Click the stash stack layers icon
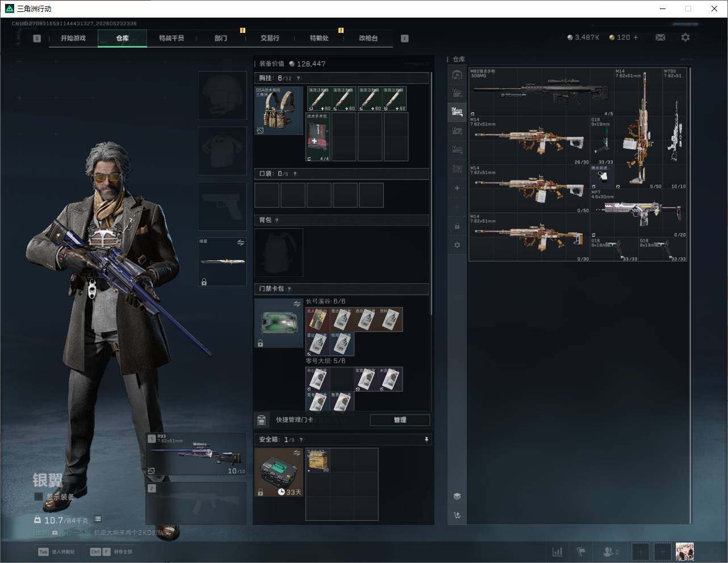728x563 pixels. 457,496
